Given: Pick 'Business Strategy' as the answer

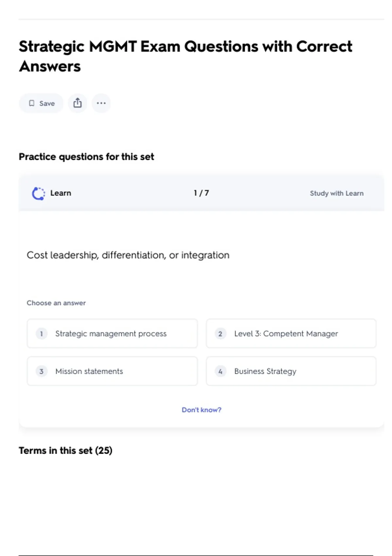Looking at the screenshot, I should click(291, 371).
